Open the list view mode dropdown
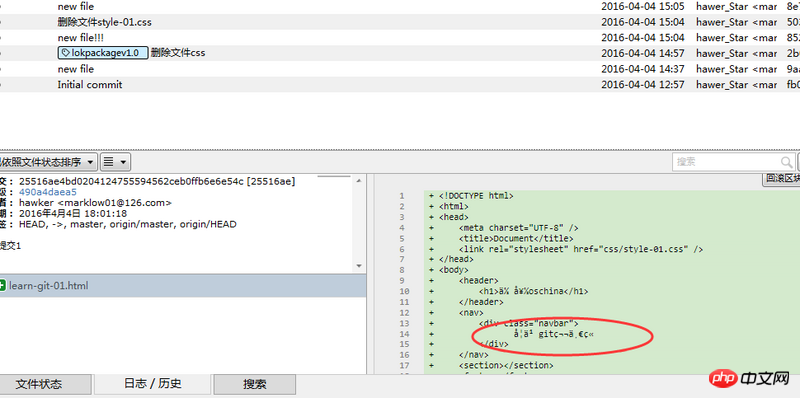 pyautogui.click(x=116, y=162)
